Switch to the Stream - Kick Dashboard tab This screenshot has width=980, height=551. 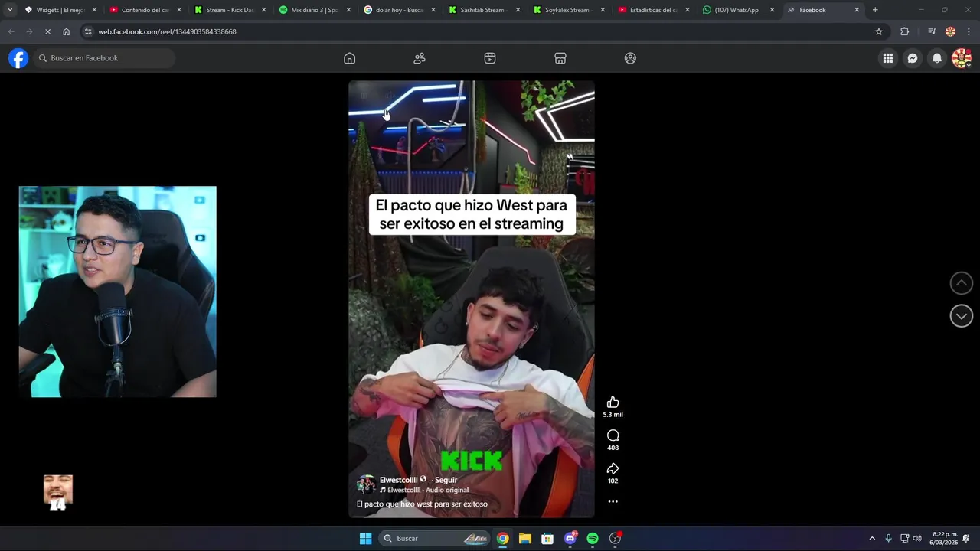coord(230,10)
